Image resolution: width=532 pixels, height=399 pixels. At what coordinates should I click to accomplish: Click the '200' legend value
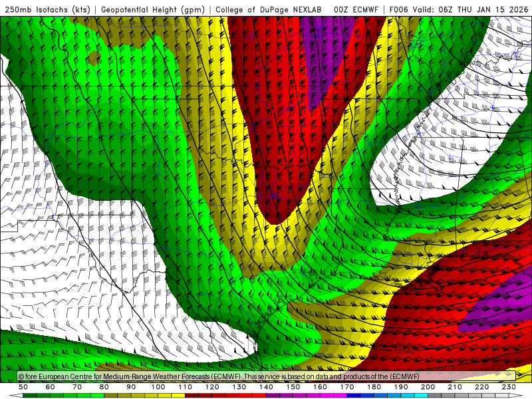[428, 387]
